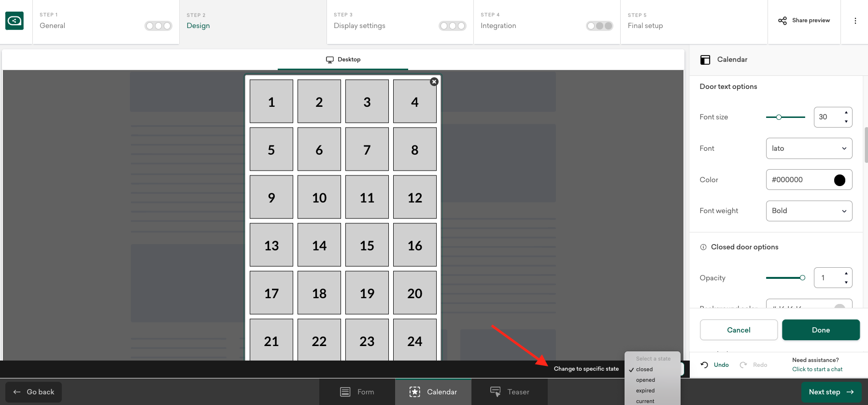Click the Opacity slider
The image size is (868, 405).
tap(785, 278)
